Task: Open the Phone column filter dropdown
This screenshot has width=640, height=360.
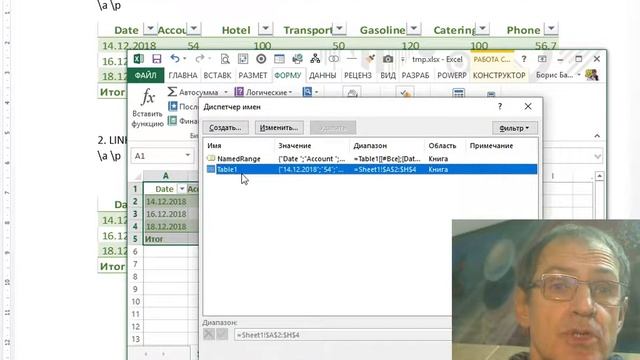Action: point(551,29)
